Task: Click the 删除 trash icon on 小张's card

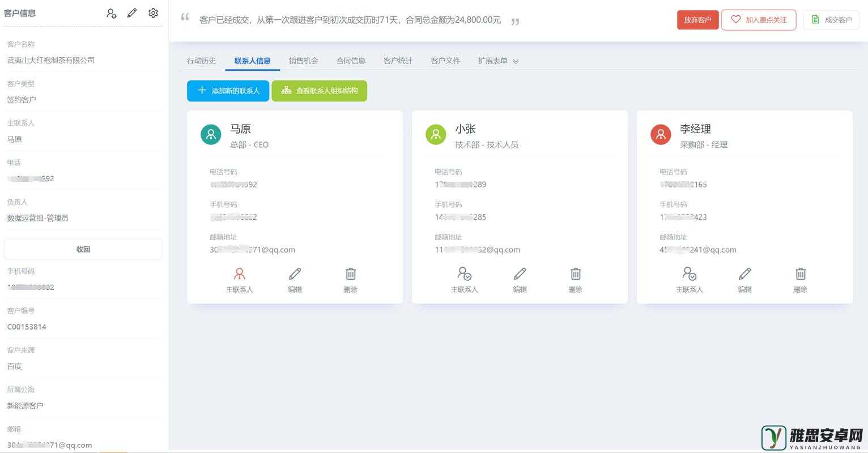Action: pos(576,274)
